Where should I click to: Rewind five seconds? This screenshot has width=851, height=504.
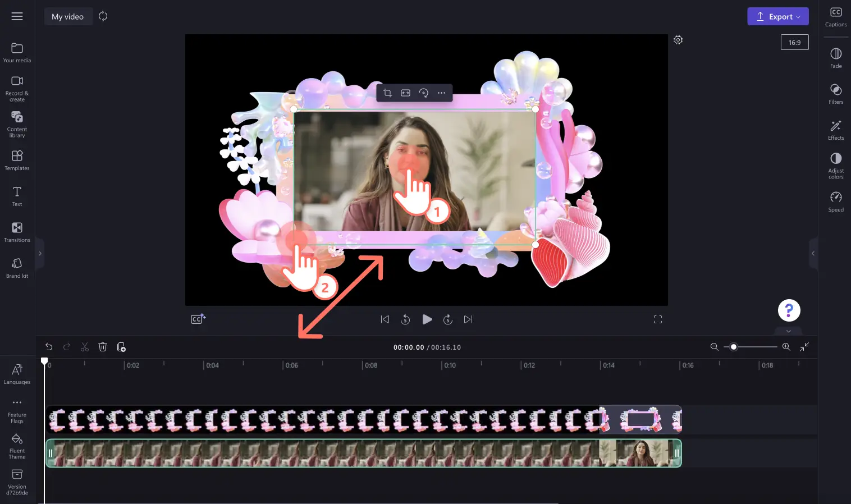[405, 319]
